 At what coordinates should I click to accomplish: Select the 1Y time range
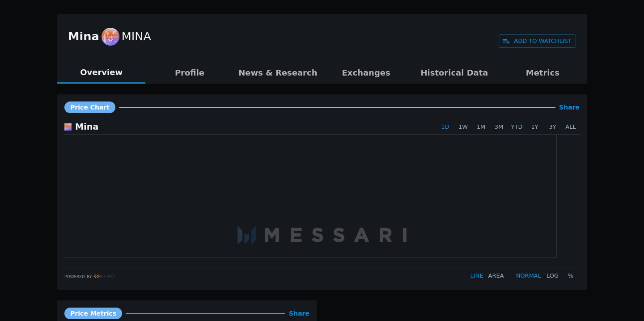(x=535, y=127)
